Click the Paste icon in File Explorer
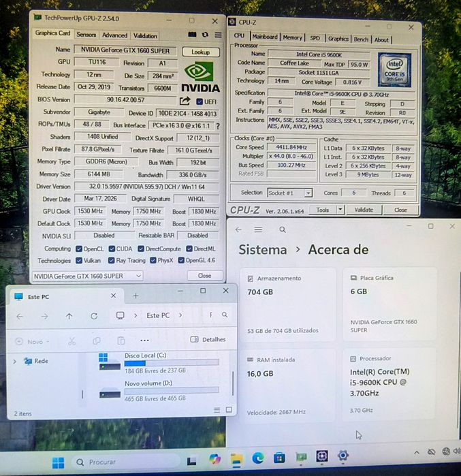The height and width of the screenshot is (476, 461). (x=121, y=340)
